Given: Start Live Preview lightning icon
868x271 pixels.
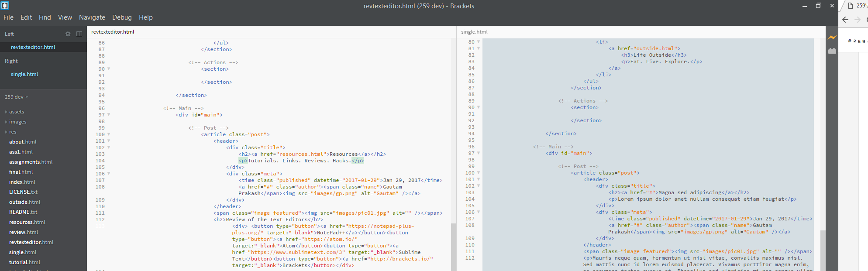Looking at the screenshot, I should click(832, 38).
